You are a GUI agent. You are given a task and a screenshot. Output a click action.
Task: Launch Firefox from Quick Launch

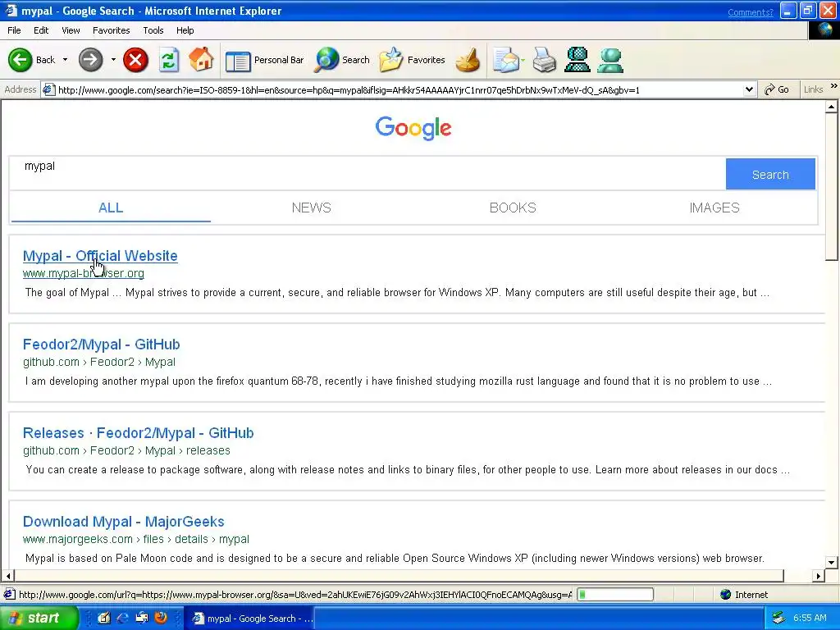[x=160, y=618]
